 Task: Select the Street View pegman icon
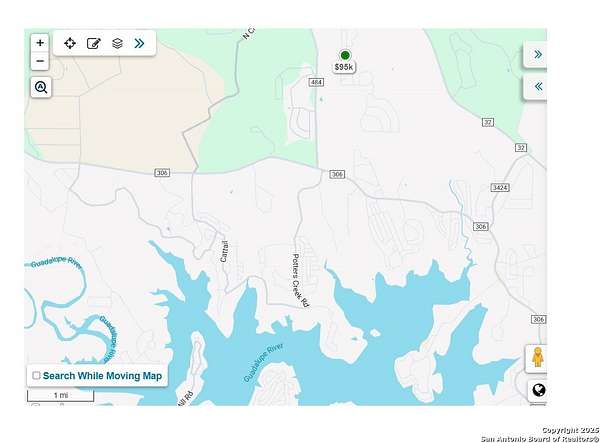(x=537, y=358)
